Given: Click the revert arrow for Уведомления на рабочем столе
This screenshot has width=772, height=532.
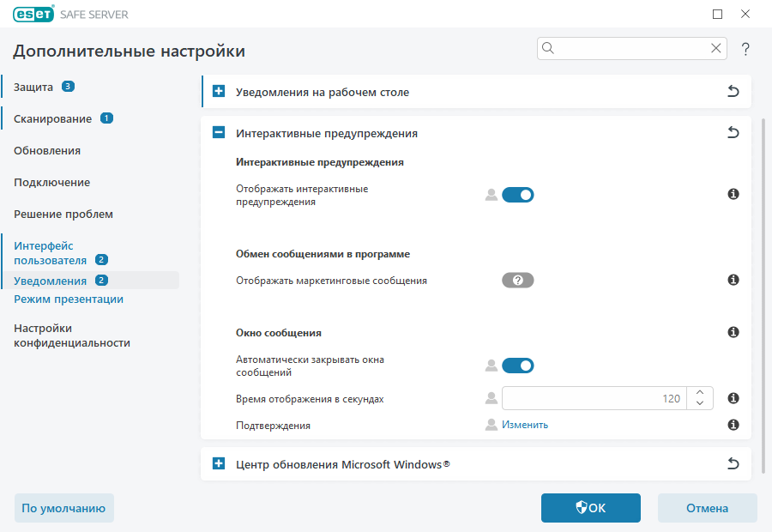Looking at the screenshot, I should (x=733, y=91).
